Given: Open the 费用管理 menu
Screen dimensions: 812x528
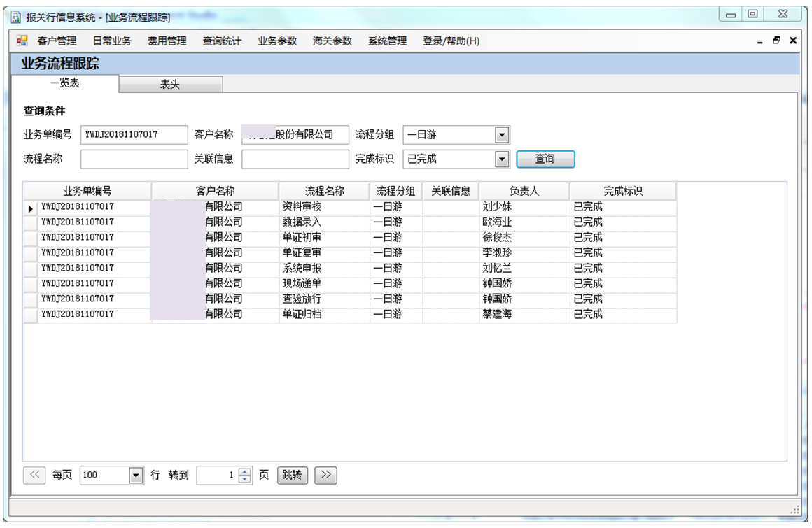Looking at the screenshot, I should point(167,41).
